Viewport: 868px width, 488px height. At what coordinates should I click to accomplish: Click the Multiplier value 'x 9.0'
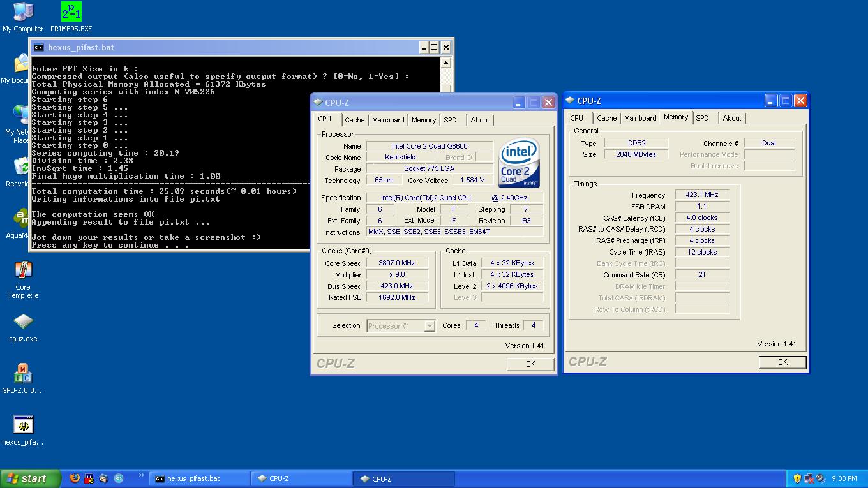397,274
